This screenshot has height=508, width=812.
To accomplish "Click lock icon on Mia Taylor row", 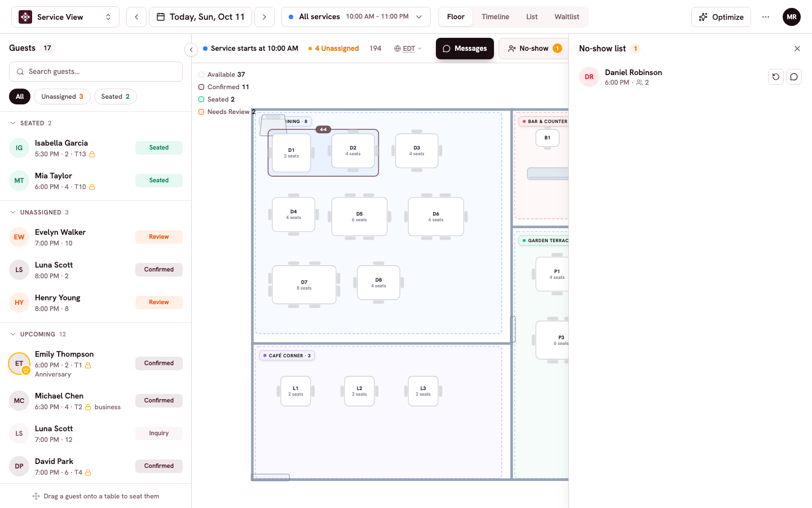I will 92,187.
